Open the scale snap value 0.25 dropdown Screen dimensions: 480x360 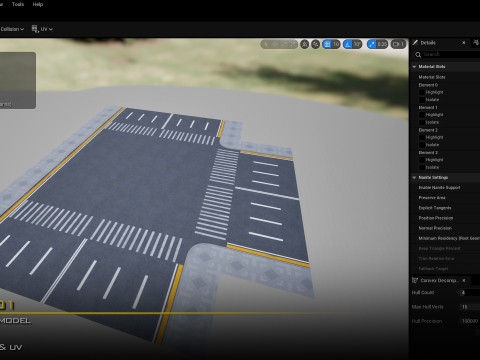[382, 44]
